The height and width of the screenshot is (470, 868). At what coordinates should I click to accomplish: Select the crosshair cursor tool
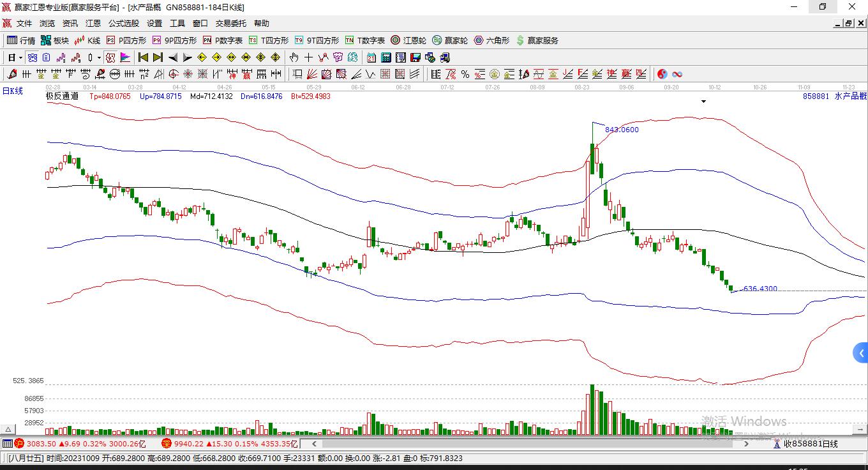(309, 57)
